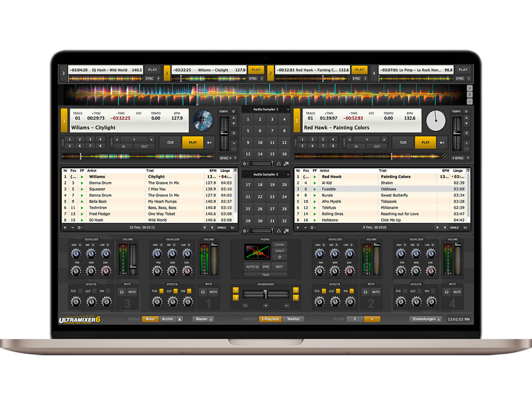Mute mixer channel 2
Image resolution: width=532 pixels, height=399 pixels.
[x=376, y=292]
